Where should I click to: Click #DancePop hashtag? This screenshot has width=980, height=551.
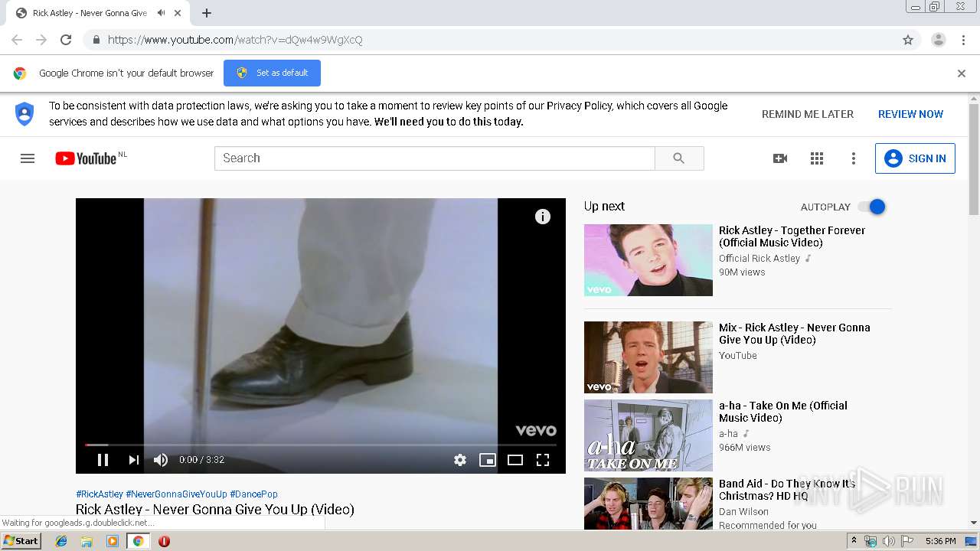[x=253, y=494]
